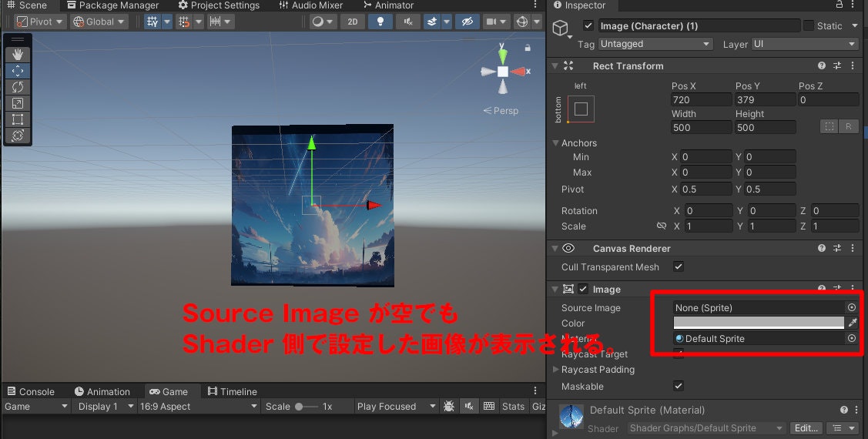Toggle the Static checkbox

(x=808, y=25)
